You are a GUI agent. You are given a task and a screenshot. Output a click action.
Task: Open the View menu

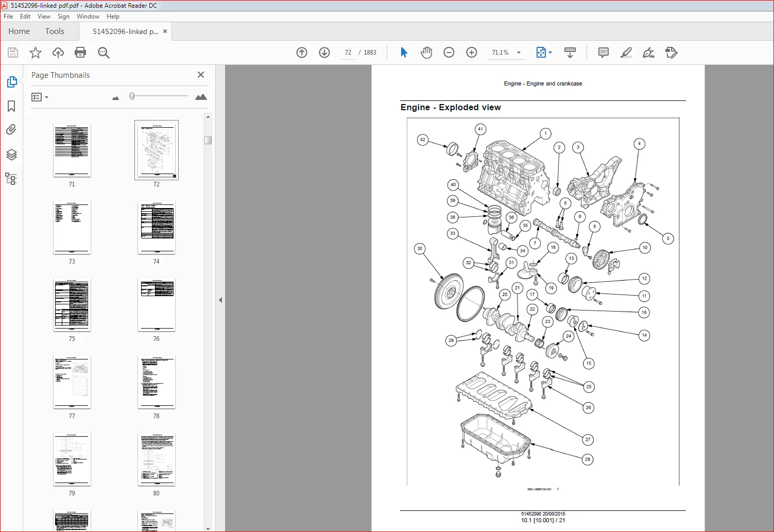[x=44, y=16]
